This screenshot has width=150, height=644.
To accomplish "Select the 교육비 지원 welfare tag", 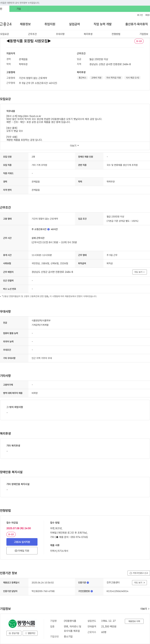I will tap(96, 78).
